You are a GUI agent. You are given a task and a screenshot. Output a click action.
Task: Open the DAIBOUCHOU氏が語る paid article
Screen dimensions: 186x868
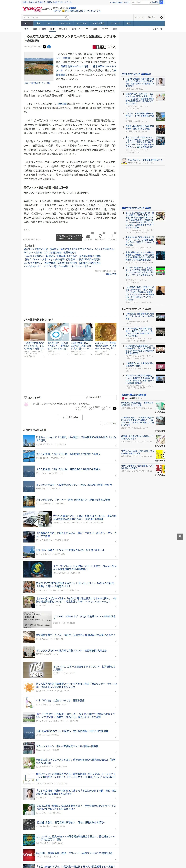137,404
